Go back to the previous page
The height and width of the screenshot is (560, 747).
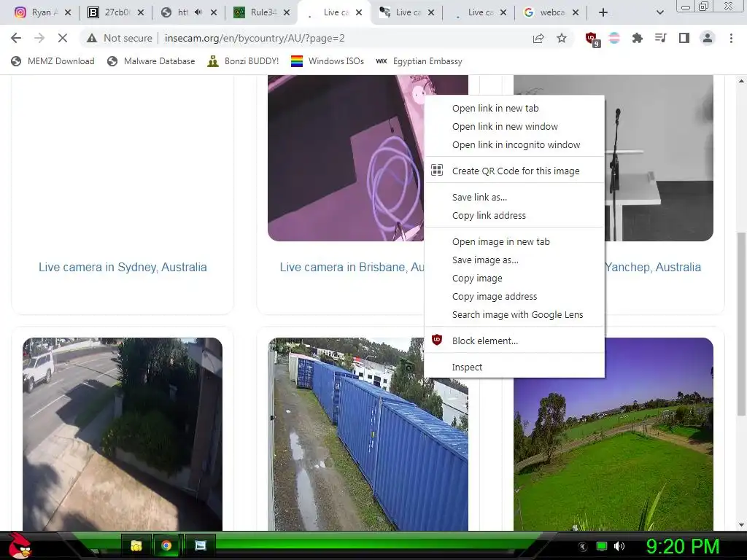(x=16, y=38)
